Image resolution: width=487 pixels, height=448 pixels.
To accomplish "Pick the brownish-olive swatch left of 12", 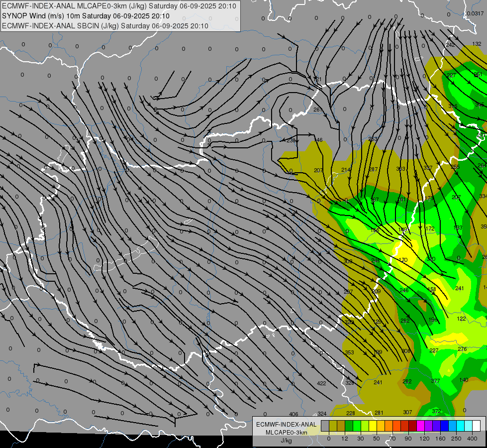I will [341, 426].
